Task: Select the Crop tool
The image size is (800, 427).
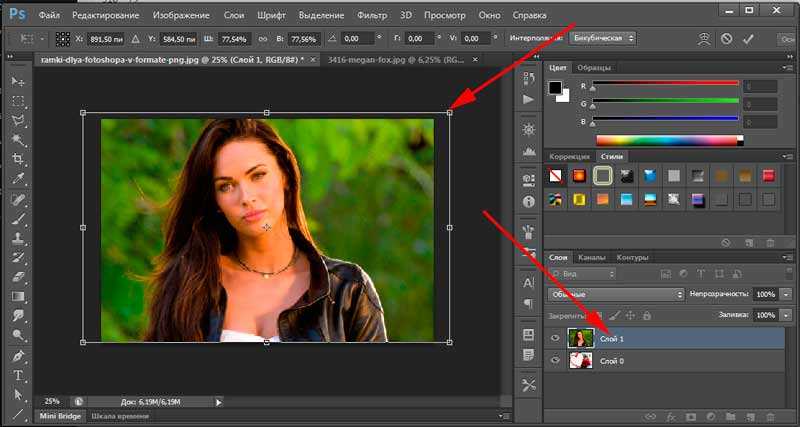Action: pyautogui.click(x=18, y=159)
